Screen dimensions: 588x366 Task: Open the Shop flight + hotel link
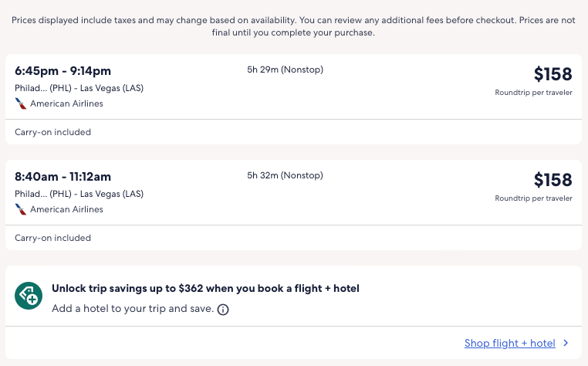pyautogui.click(x=509, y=344)
